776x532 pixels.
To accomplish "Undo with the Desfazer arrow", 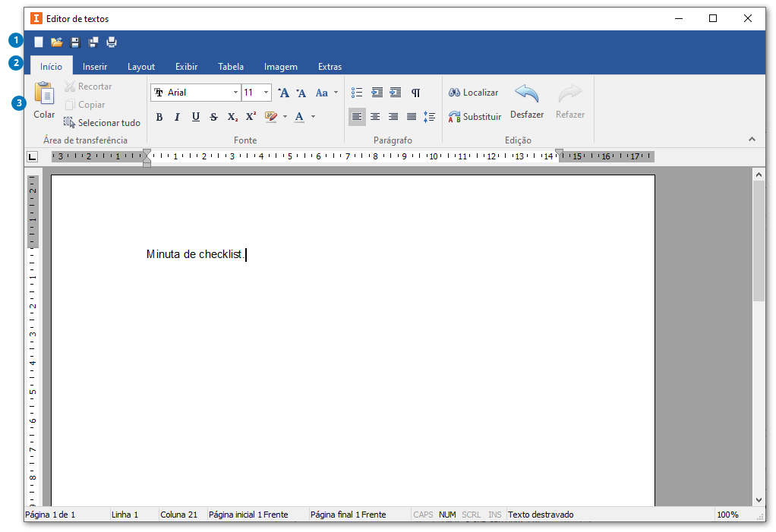I will point(527,102).
